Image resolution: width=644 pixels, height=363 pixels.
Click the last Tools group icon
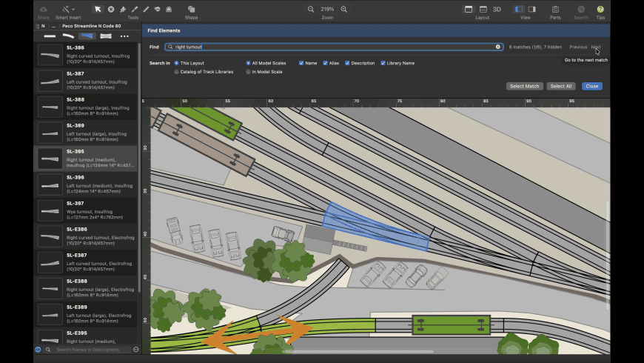pyautogui.click(x=169, y=9)
